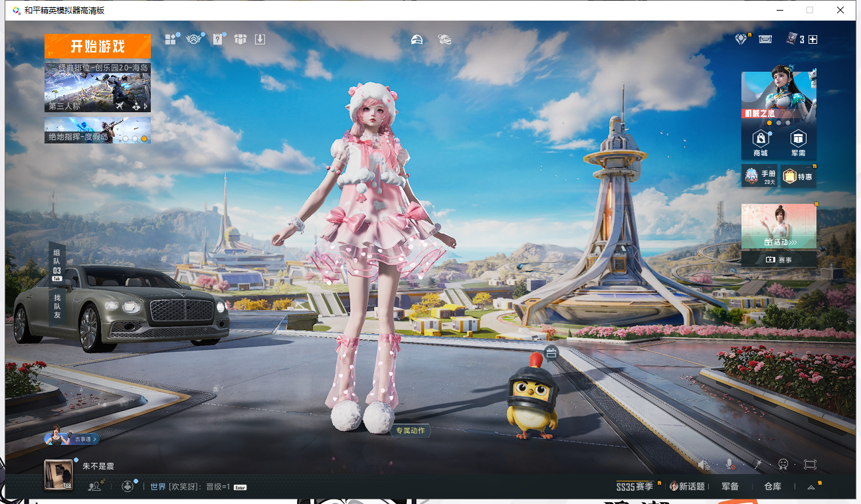Image resolution: width=861 pixels, height=504 pixels.
Task: Open the 军备 tab in bottom bar
Action: coord(730,487)
